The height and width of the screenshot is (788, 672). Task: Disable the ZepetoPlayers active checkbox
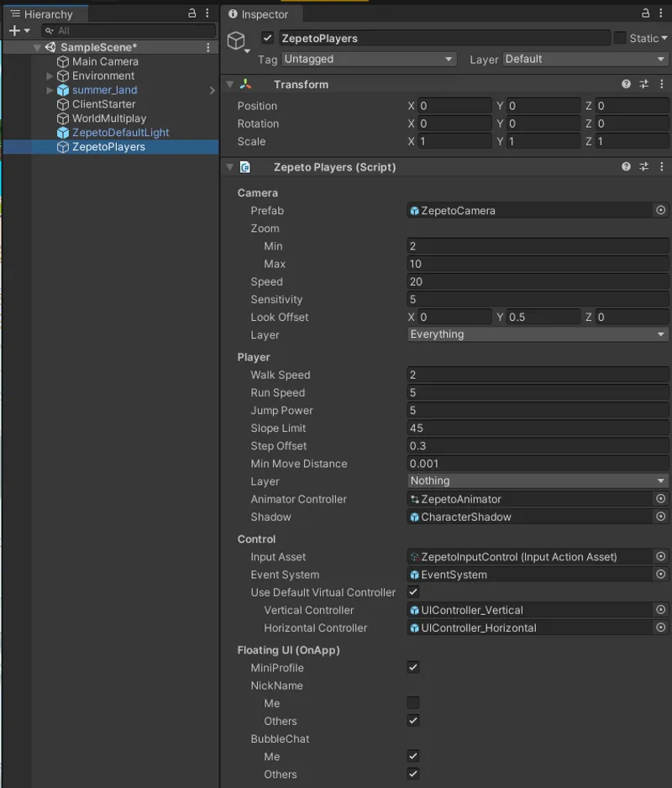click(x=267, y=37)
